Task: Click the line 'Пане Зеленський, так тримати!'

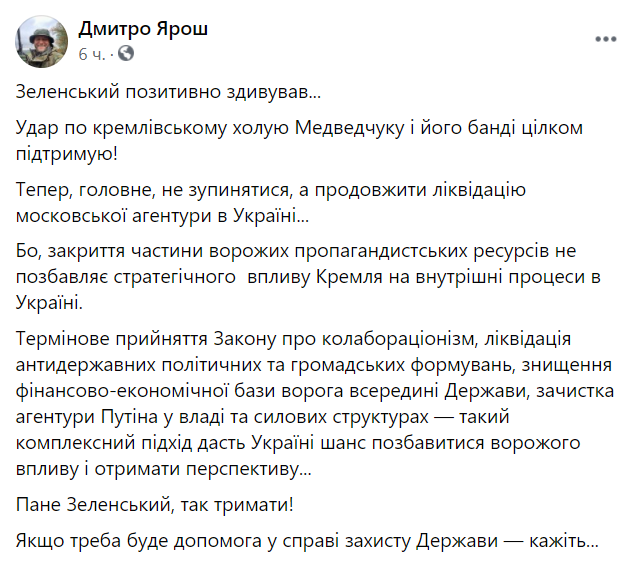Action: coord(155,505)
